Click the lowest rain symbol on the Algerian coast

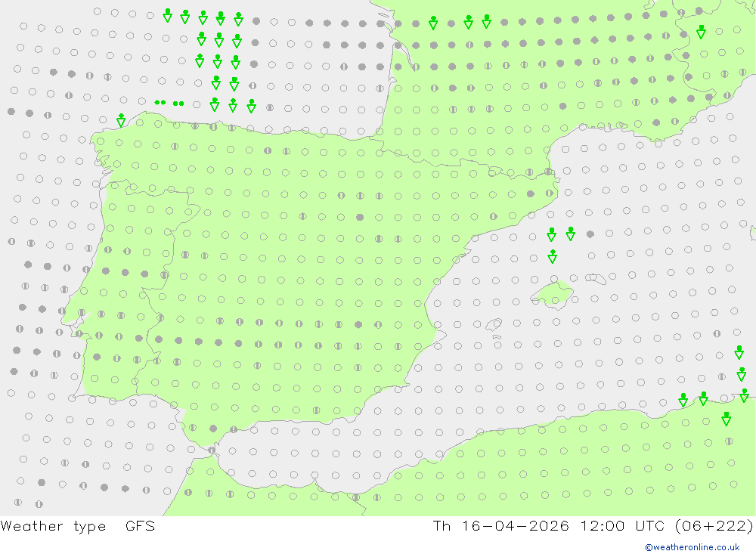726,419
